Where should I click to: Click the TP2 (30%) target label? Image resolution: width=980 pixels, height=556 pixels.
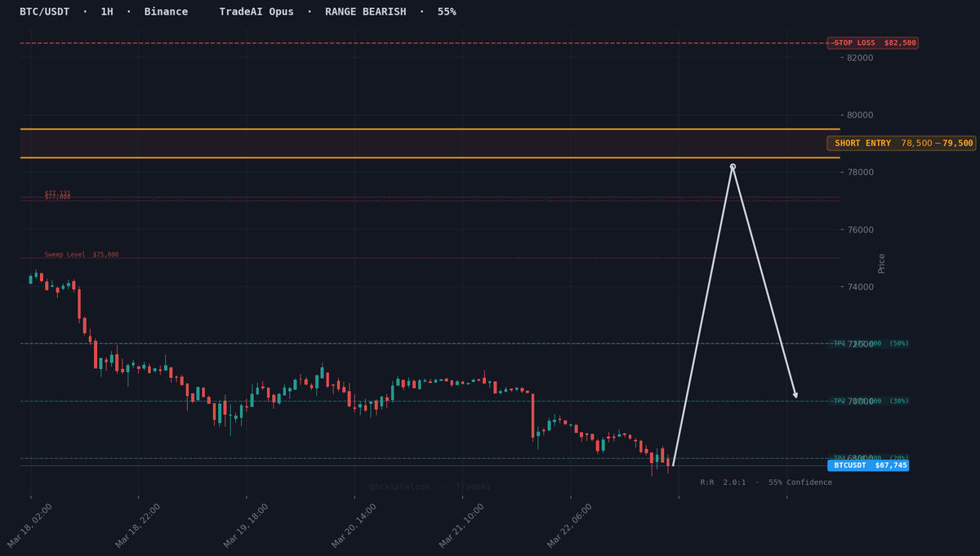click(x=870, y=401)
